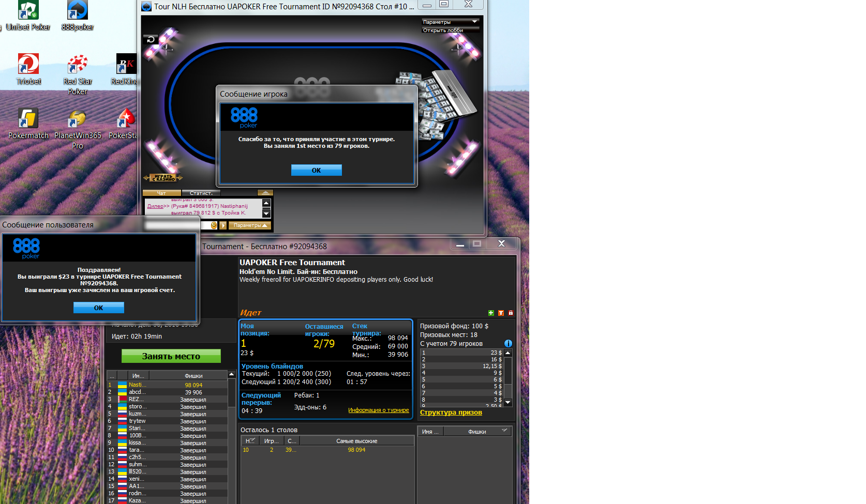The height and width of the screenshot is (504, 866).
Task: Select prize row 3 showing 12,15 $
Action: tap(462, 366)
